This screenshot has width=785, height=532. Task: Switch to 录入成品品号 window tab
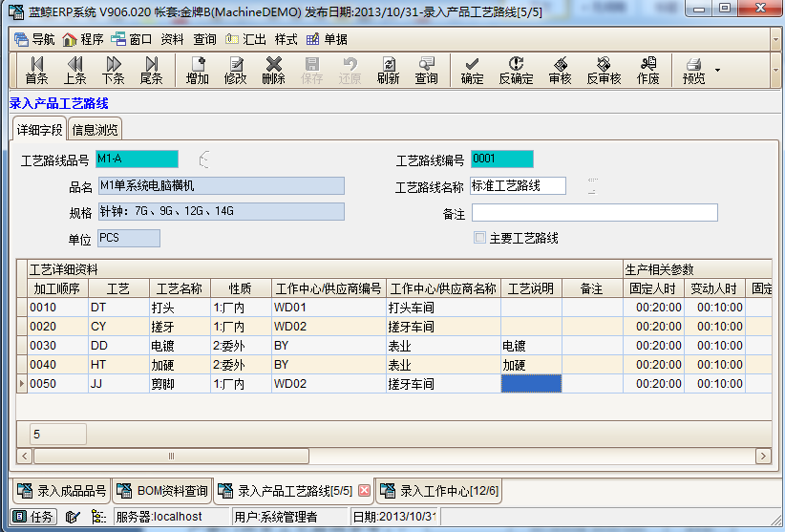click(62, 491)
